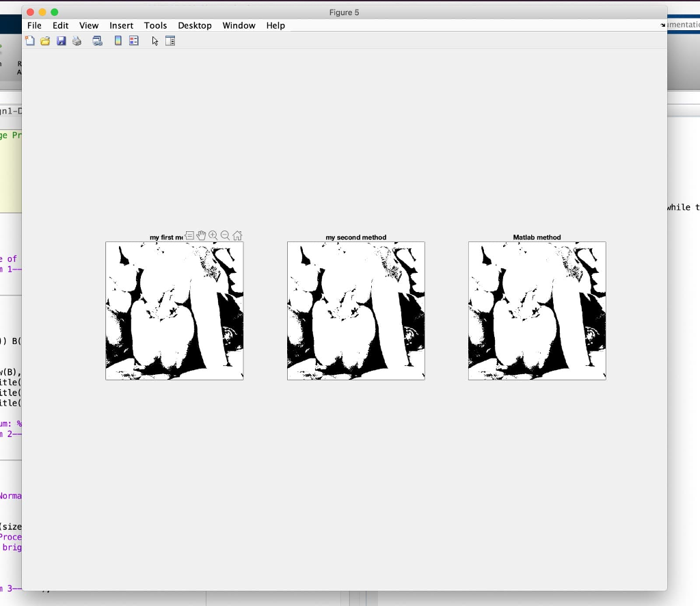Activate the Link Plot tool
Image resolution: width=700 pixels, height=606 pixels.
tap(97, 40)
